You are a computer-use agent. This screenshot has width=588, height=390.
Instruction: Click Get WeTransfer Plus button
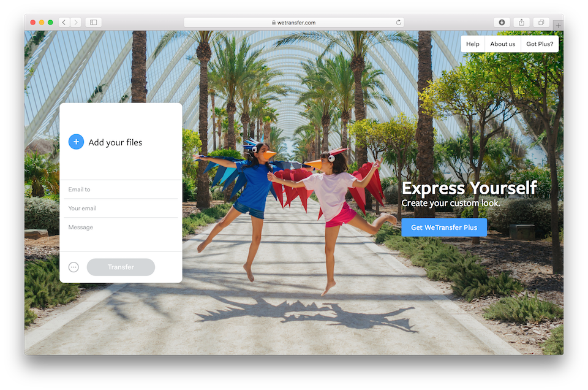point(444,227)
